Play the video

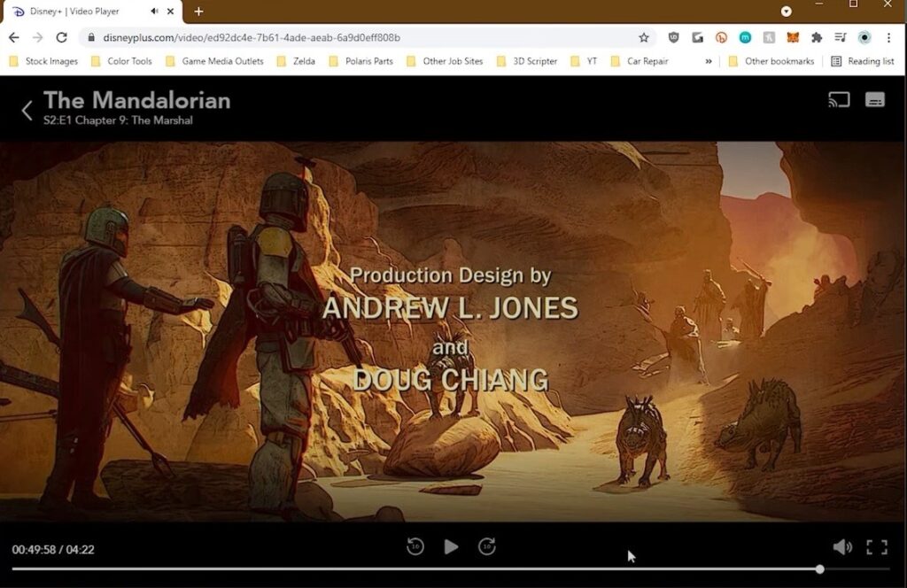451,546
